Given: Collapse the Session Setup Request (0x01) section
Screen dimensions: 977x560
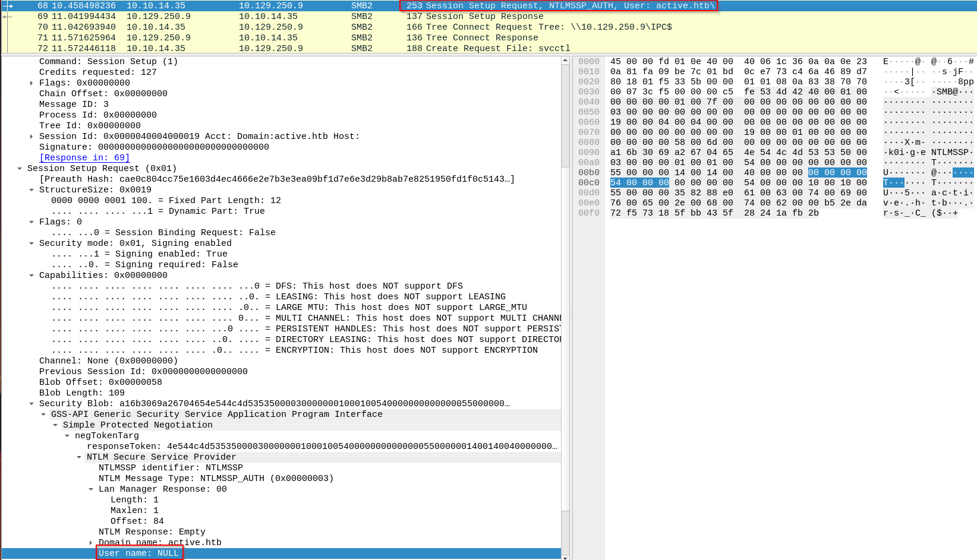Looking at the screenshot, I should (20, 169).
